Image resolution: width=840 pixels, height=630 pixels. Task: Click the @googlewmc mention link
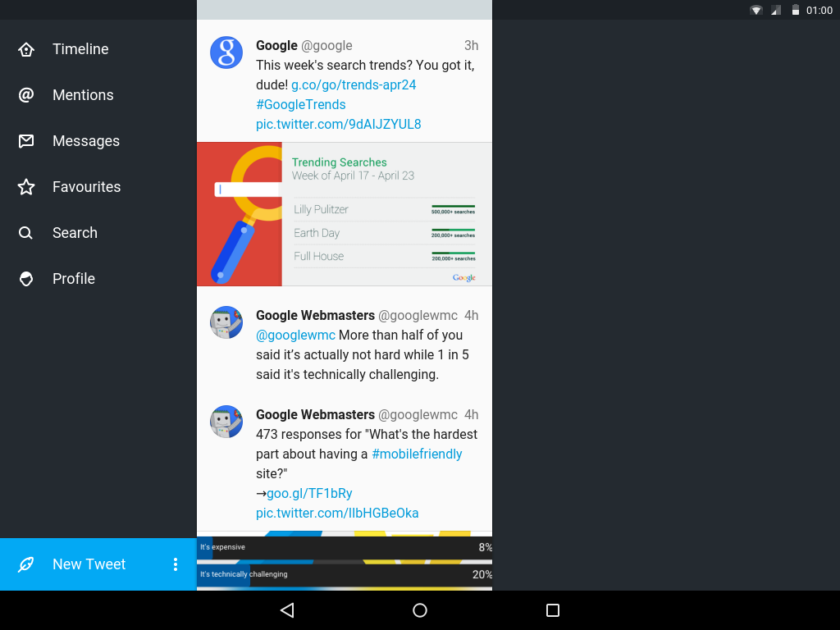(295, 336)
